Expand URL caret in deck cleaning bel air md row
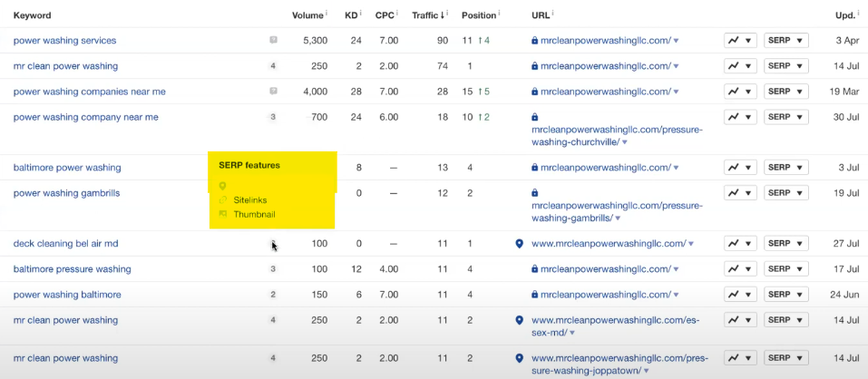The width and height of the screenshot is (868, 379). pos(691,244)
